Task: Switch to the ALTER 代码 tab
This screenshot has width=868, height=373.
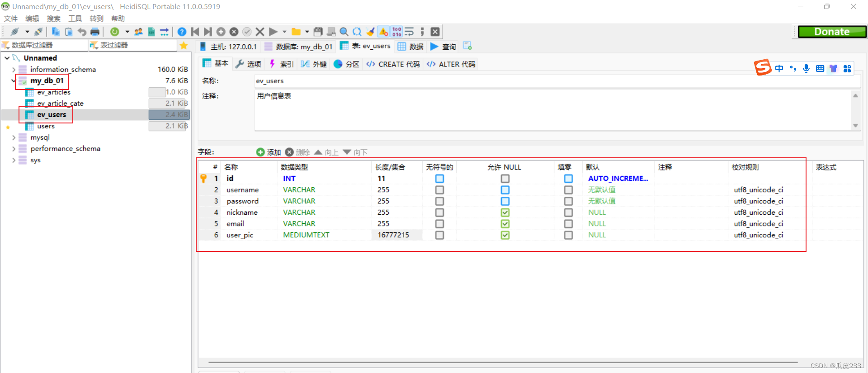Action: (x=451, y=64)
